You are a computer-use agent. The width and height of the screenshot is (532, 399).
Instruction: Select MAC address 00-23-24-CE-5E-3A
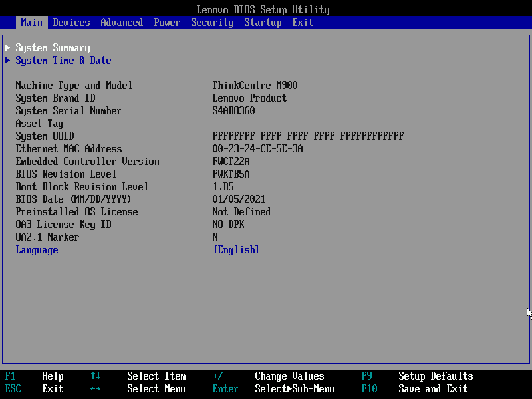click(257, 148)
